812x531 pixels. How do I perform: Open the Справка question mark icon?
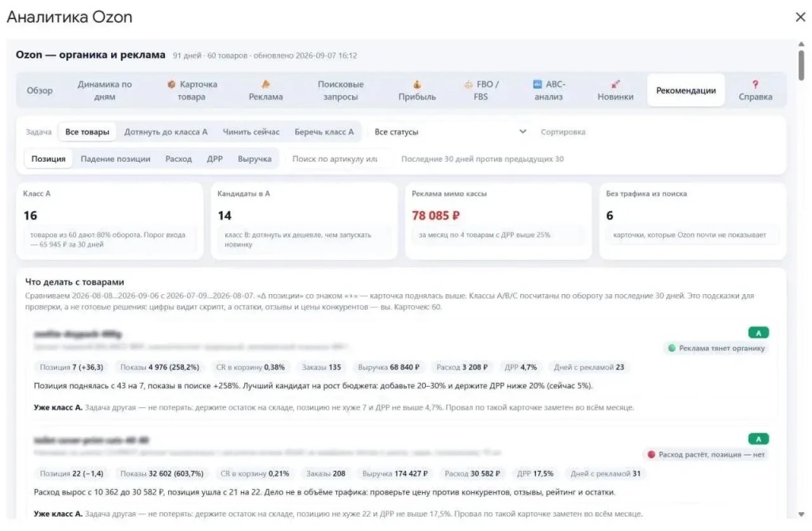(x=755, y=84)
